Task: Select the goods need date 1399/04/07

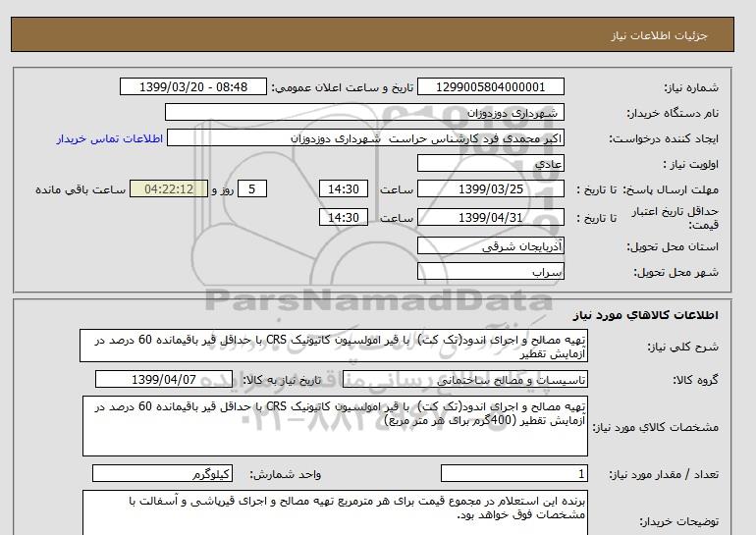Action: (164, 379)
